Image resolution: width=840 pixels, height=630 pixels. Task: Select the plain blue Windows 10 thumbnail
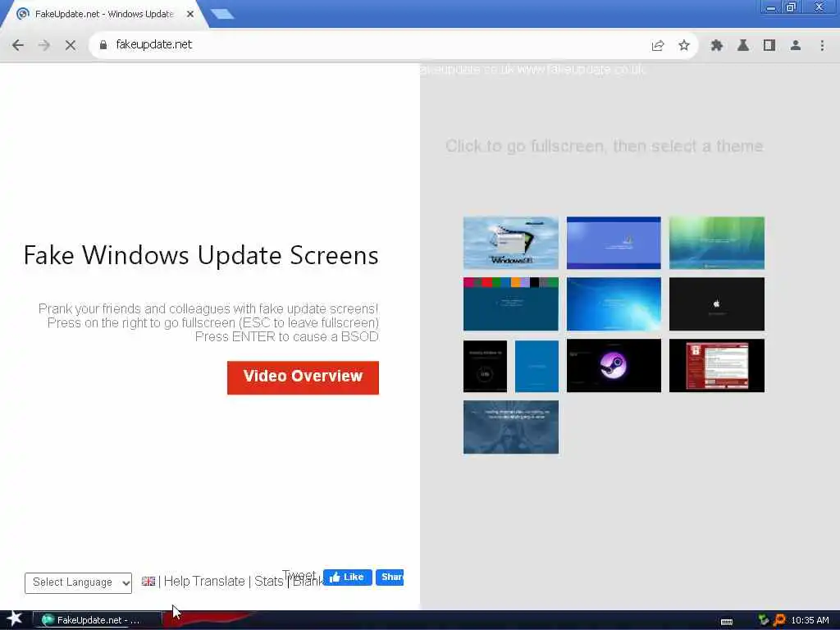(x=536, y=367)
